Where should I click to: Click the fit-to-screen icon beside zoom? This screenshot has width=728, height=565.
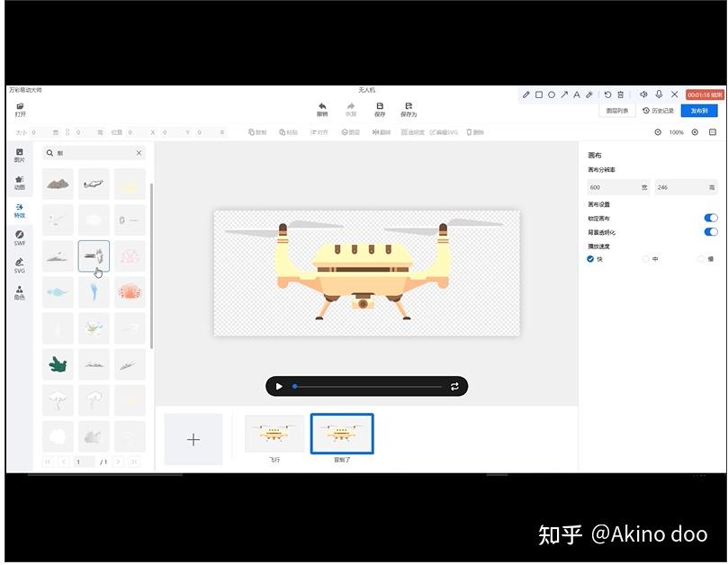click(713, 132)
